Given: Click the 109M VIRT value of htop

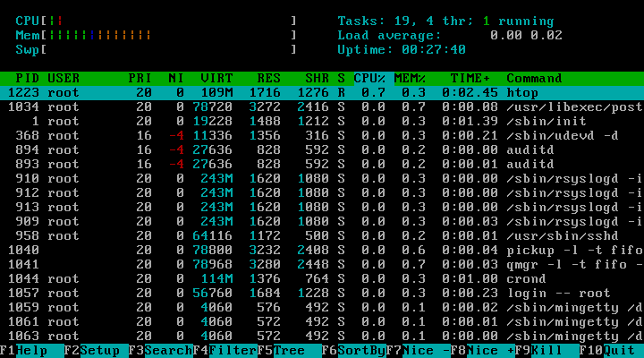Looking at the screenshot, I should pos(216,92).
